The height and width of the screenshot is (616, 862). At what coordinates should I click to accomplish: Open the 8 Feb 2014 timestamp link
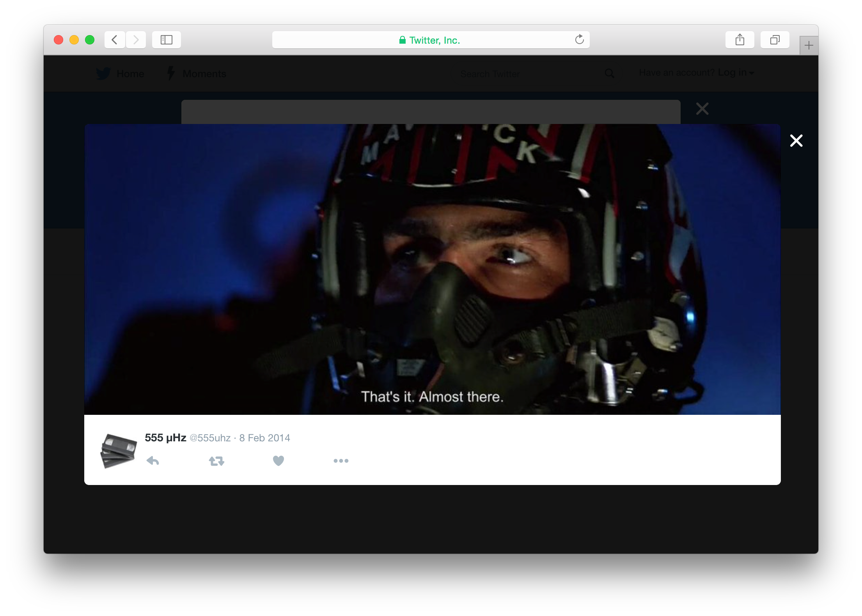(x=265, y=438)
